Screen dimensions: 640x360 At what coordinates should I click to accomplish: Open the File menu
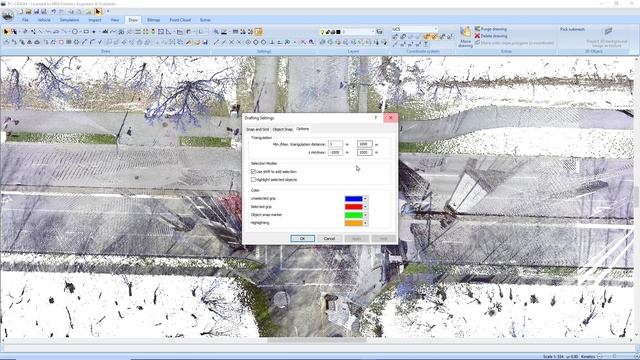click(25, 20)
